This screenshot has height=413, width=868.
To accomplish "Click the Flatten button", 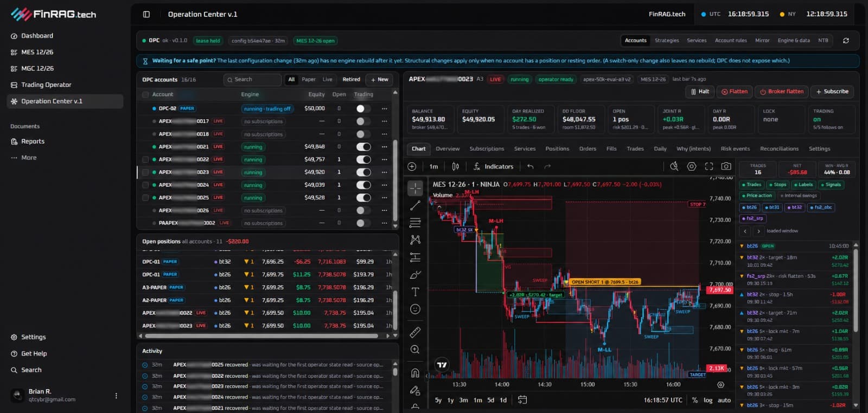I will pos(735,92).
